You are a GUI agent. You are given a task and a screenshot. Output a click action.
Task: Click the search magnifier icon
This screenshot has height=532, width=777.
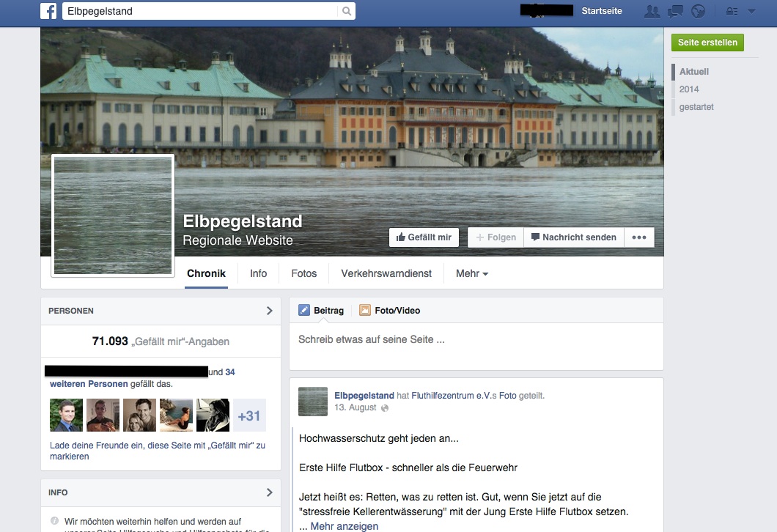coord(346,11)
